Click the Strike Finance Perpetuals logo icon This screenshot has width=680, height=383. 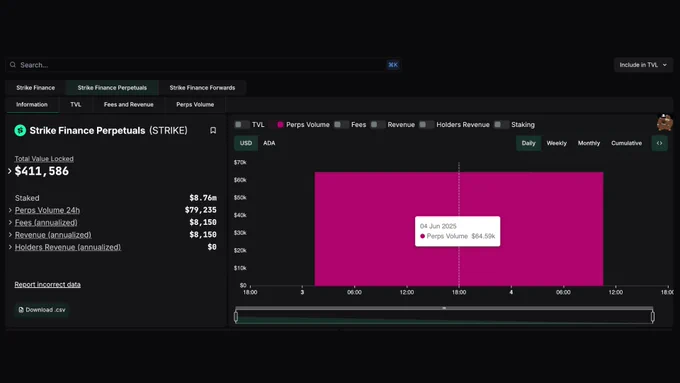click(20, 130)
